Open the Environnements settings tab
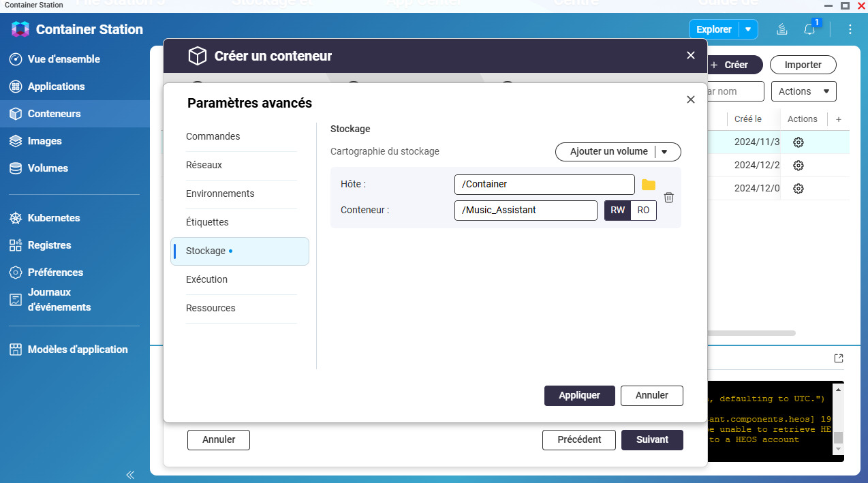Viewport: 868px width, 483px height. tap(220, 193)
